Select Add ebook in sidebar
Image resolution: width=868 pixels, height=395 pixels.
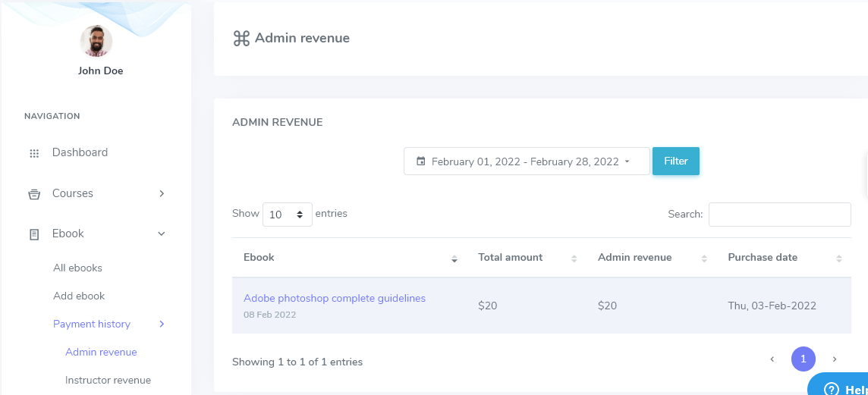point(79,296)
